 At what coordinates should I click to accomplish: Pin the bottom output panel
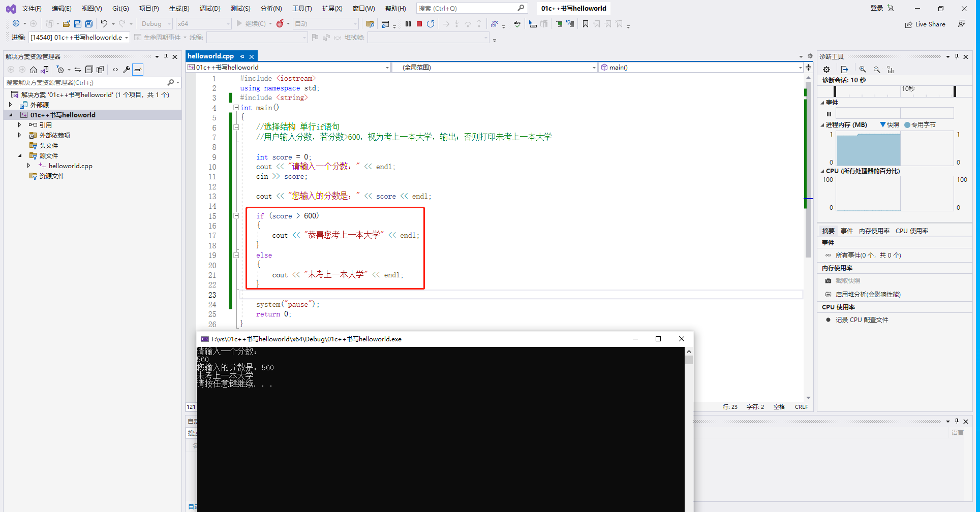click(957, 421)
